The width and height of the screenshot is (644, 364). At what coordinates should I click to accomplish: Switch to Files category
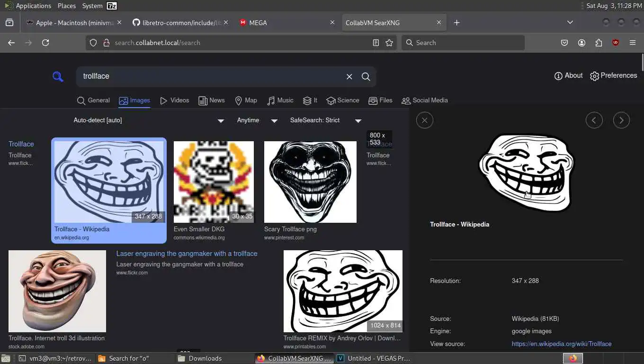380,100
